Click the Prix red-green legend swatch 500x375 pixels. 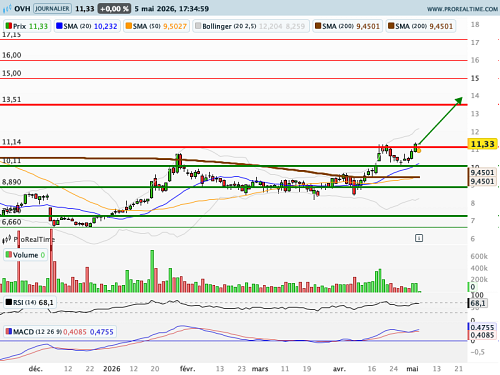[x=9, y=26]
